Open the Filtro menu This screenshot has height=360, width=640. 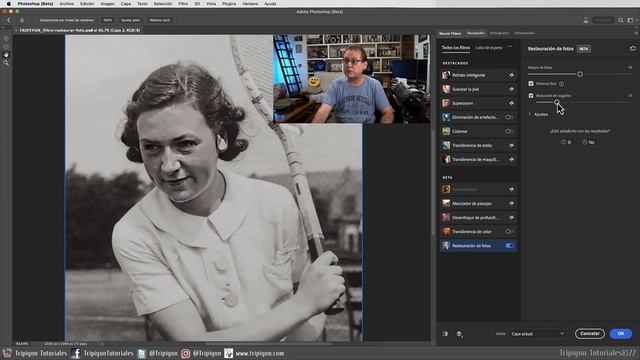click(183, 4)
